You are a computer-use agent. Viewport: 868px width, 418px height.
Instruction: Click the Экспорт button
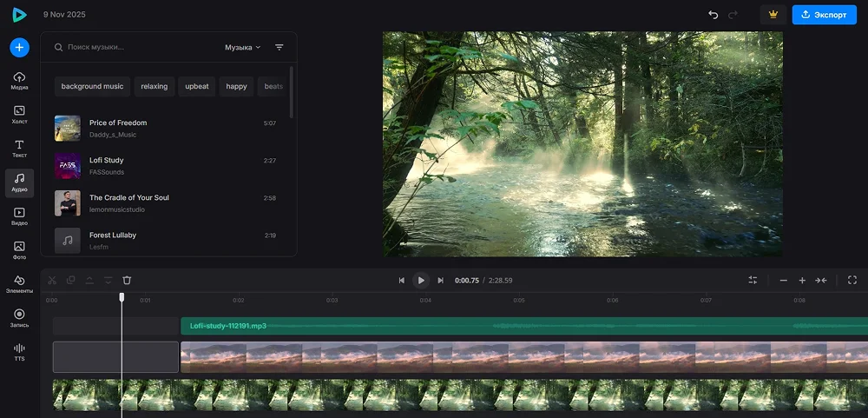pos(825,15)
